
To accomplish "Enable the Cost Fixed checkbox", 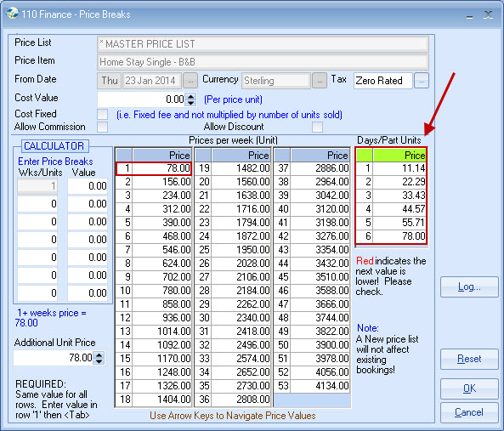I will (x=103, y=114).
